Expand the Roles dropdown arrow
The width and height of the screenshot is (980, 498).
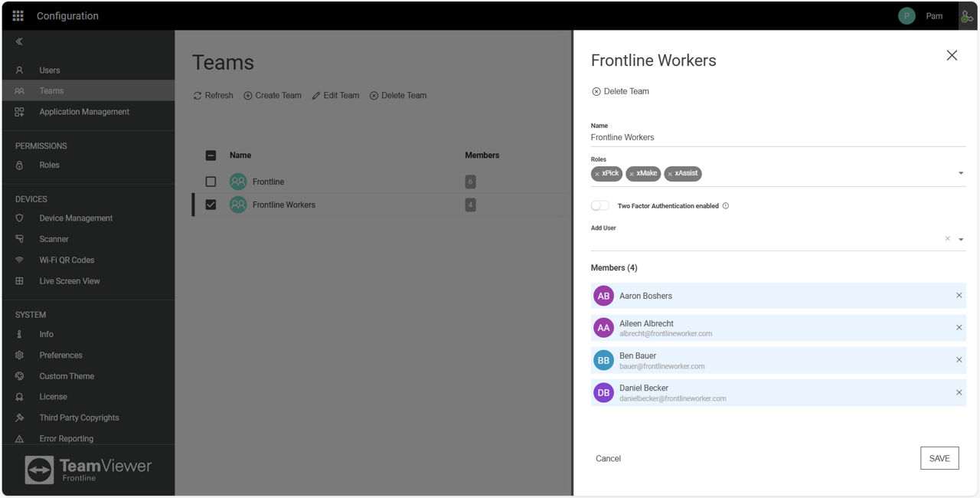point(961,173)
